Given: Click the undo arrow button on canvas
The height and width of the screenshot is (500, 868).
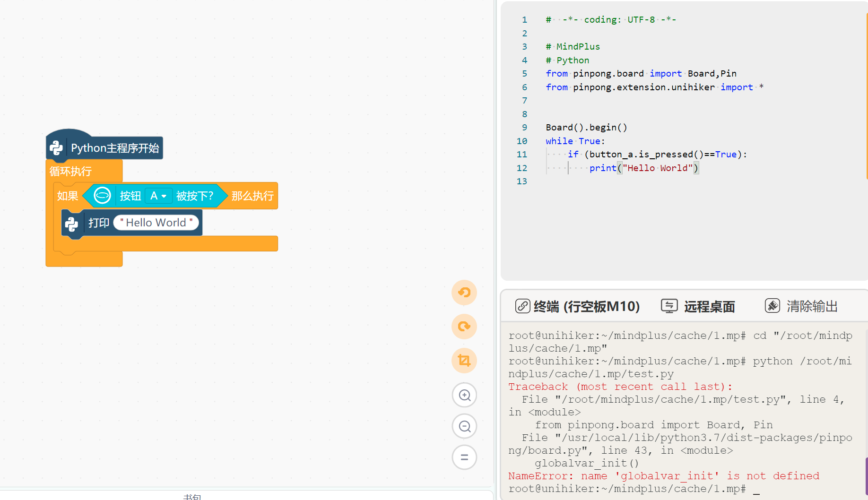Looking at the screenshot, I should 464,293.
